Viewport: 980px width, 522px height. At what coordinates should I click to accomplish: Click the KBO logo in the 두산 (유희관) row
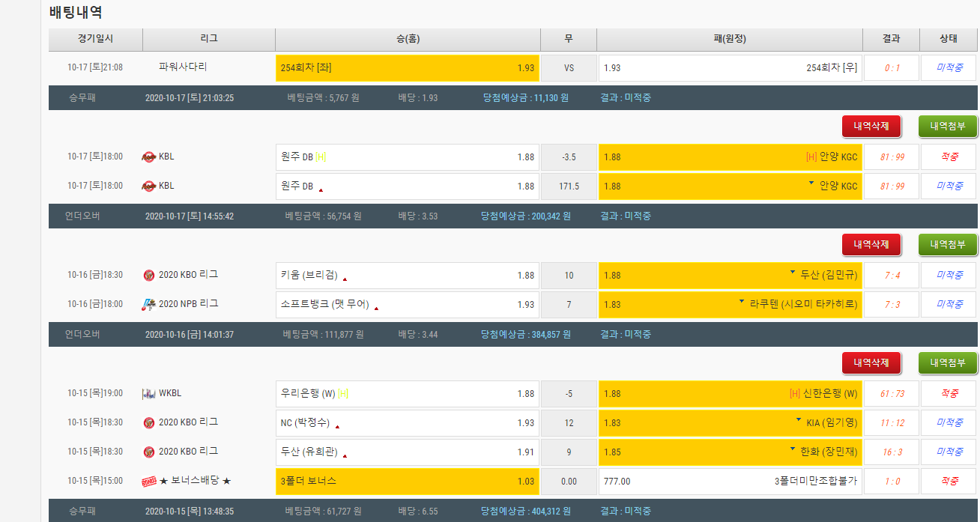pyautogui.click(x=148, y=452)
